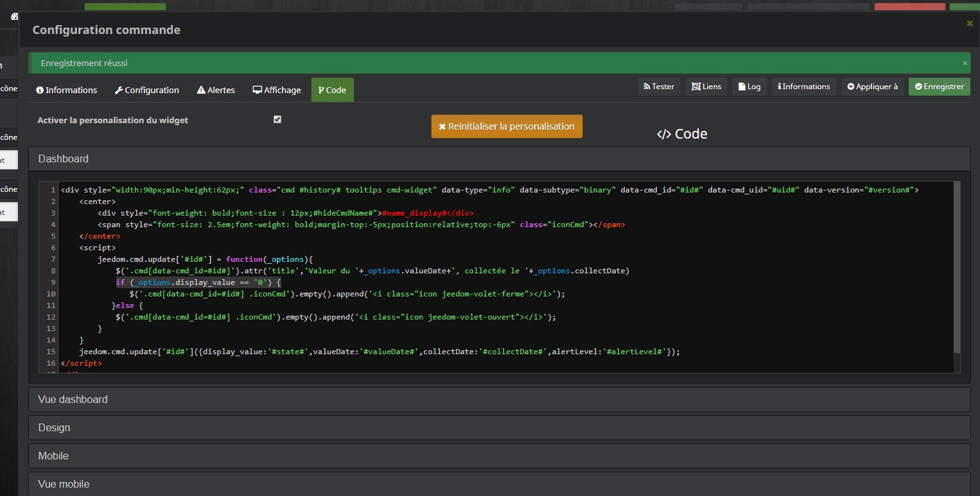Switch to the Alertes tab
The image size is (980, 496).
[216, 90]
